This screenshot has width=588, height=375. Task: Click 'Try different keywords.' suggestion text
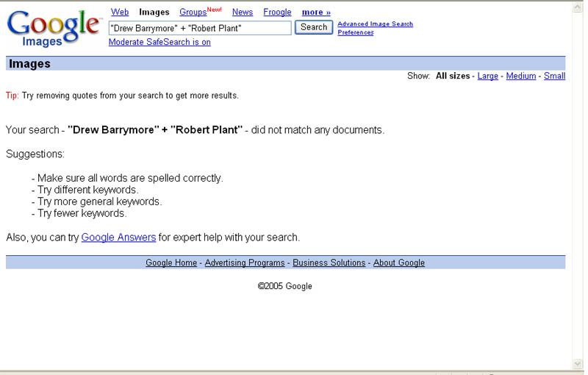point(87,190)
